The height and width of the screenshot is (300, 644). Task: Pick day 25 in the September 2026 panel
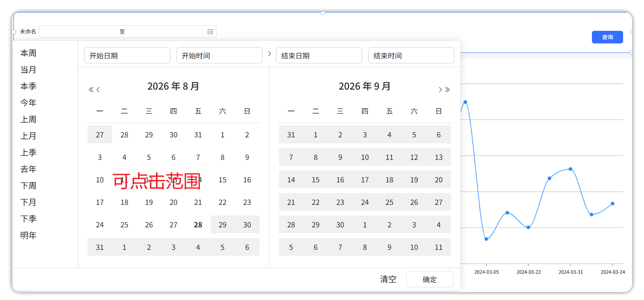[389, 202]
